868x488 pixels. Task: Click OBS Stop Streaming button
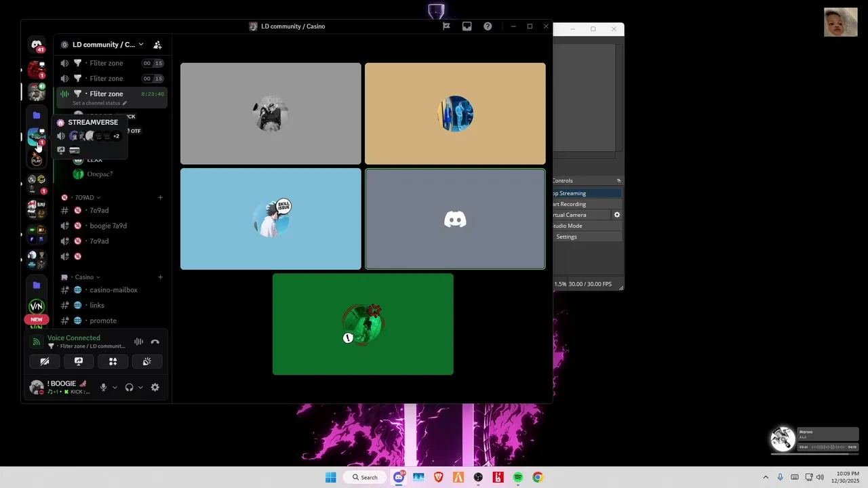pyautogui.click(x=587, y=193)
